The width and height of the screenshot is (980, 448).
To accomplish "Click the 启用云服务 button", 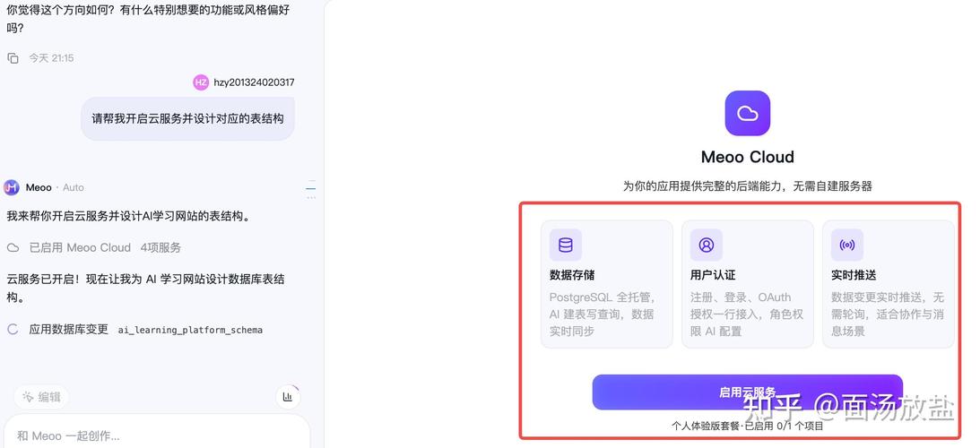I will (748, 392).
